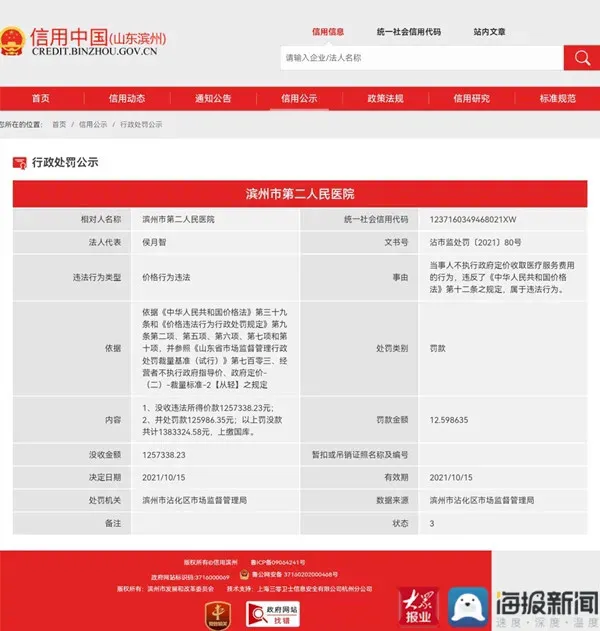Click the red search magnifier button
Screen dimensions: 600x631
coord(581,58)
